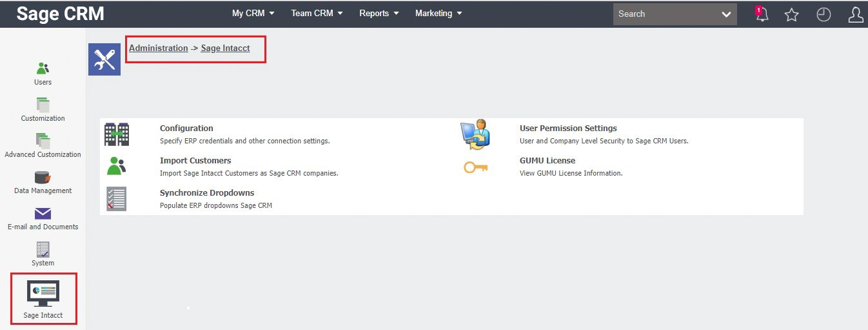Click the Administration breadcrumb link
868x330 pixels.
[158, 48]
